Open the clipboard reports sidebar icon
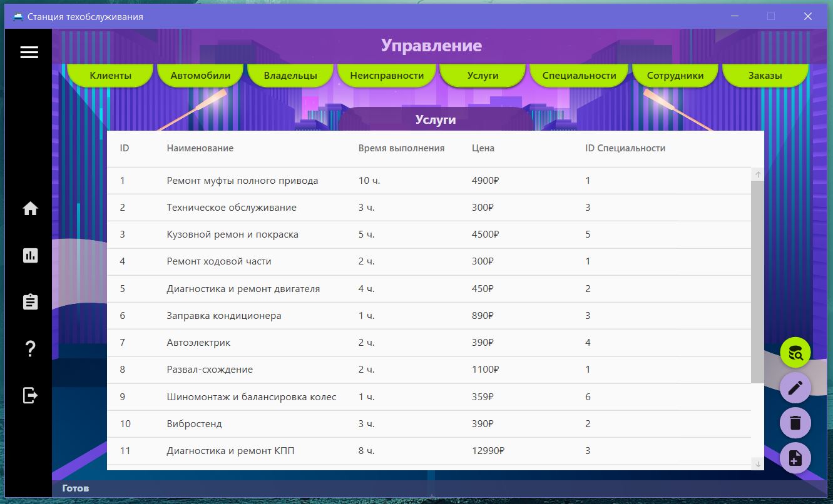This screenshot has height=504, width=833. (30, 302)
